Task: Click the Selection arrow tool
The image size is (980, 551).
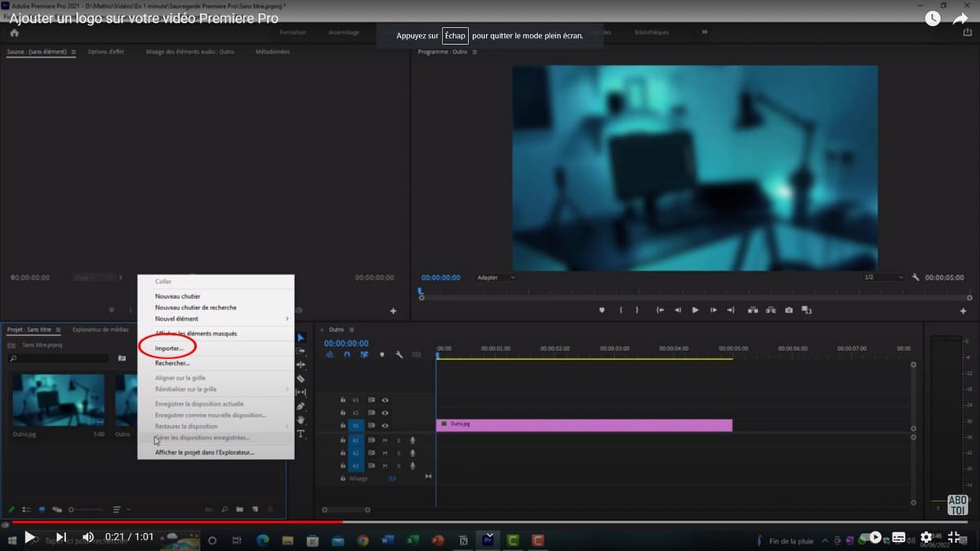Action: (x=301, y=338)
